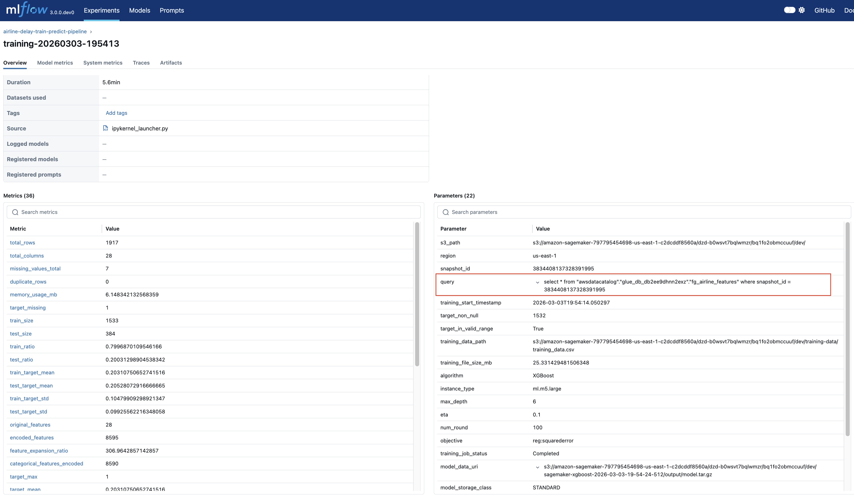Click the magnifier icon in Search metrics
Screen dimensions: 854x504
15,212
